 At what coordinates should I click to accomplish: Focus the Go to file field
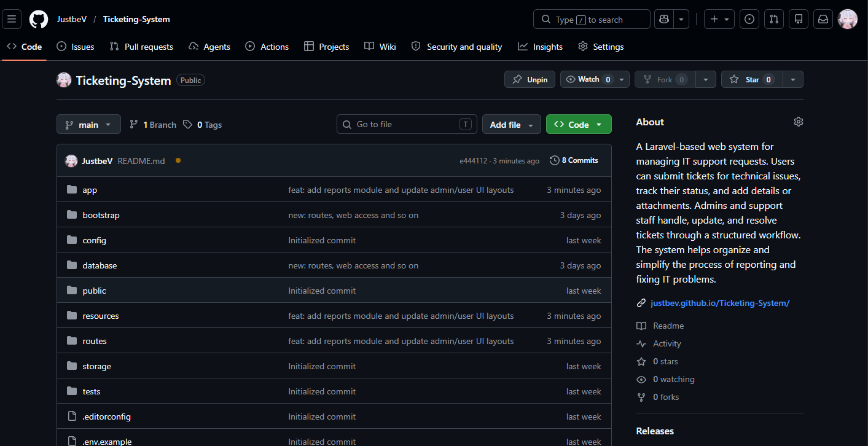coord(407,124)
